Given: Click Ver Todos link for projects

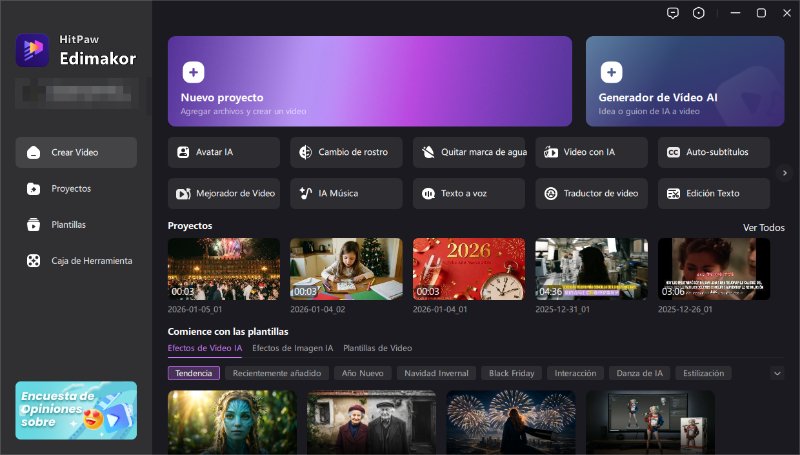Looking at the screenshot, I should click(763, 227).
